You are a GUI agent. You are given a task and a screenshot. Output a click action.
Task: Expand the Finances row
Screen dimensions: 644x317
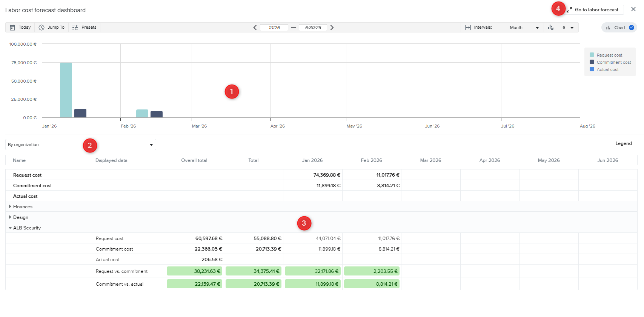[x=10, y=207]
